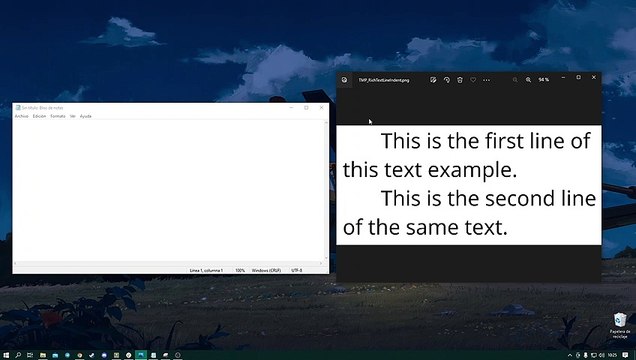Zoom in in Photos viewer

(x=529, y=80)
